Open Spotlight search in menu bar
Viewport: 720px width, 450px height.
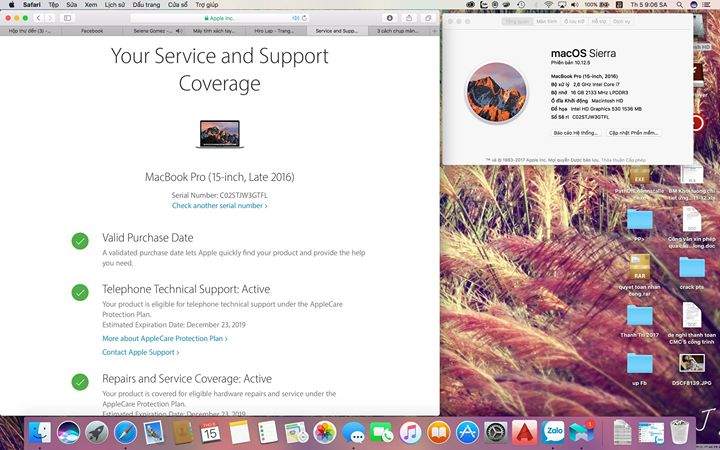click(x=680, y=5)
